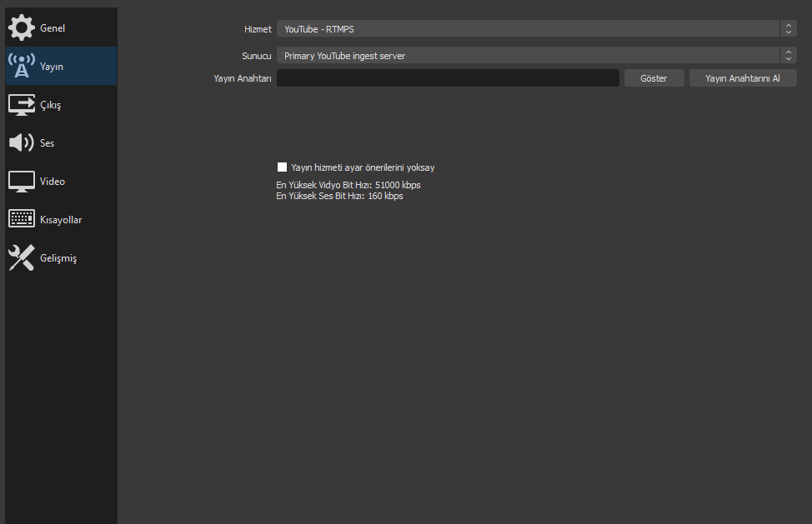Open the Sunucu server dropdown
The height and width of the screenshot is (524, 812).
click(x=537, y=55)
